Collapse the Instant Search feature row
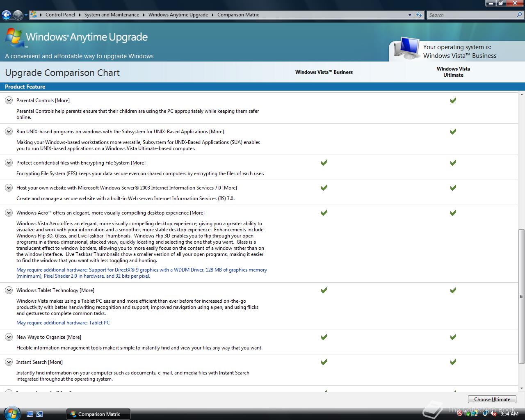This screenshot has height=420, width=525. [x=9, y=362]
